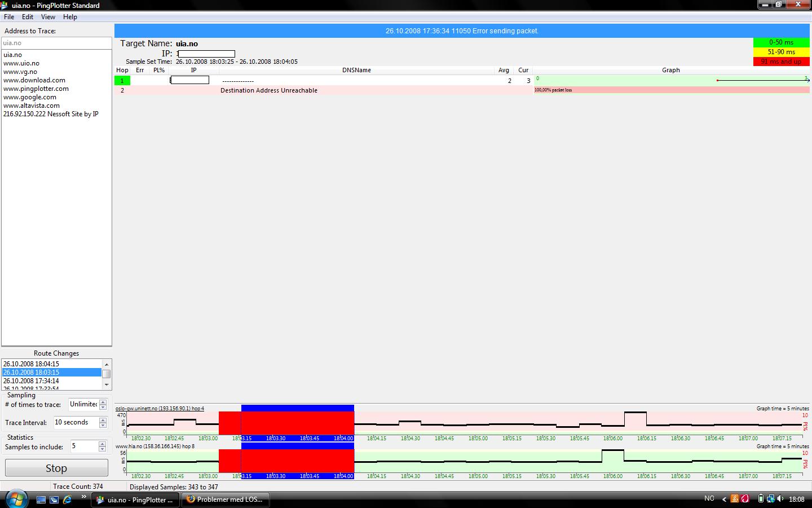Click the Err column header
Viewport: 812px width, 508px height.
point(140,71)
